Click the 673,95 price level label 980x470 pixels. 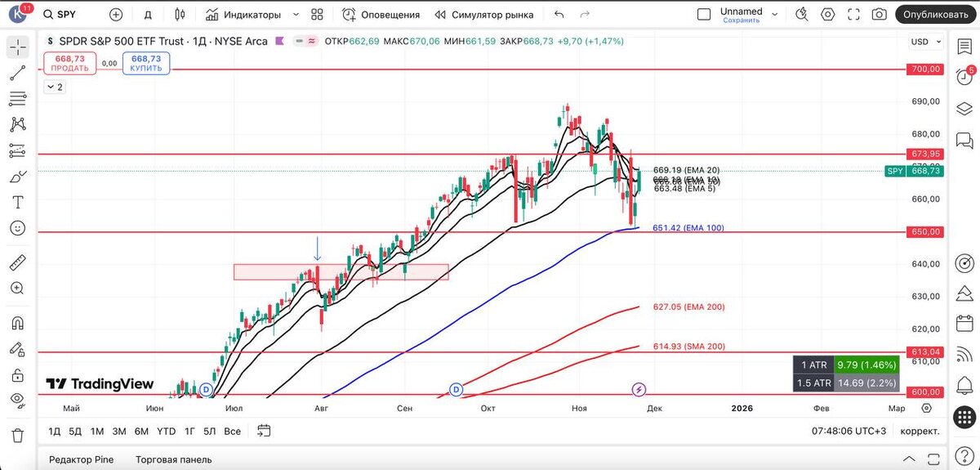click(925, 154)
